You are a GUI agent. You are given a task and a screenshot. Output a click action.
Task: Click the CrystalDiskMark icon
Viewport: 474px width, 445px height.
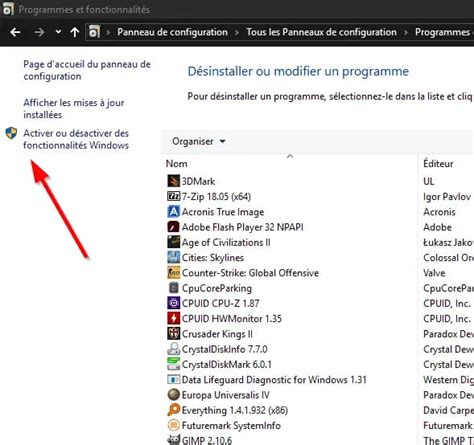pyautogui.click(x=173, y=364)
